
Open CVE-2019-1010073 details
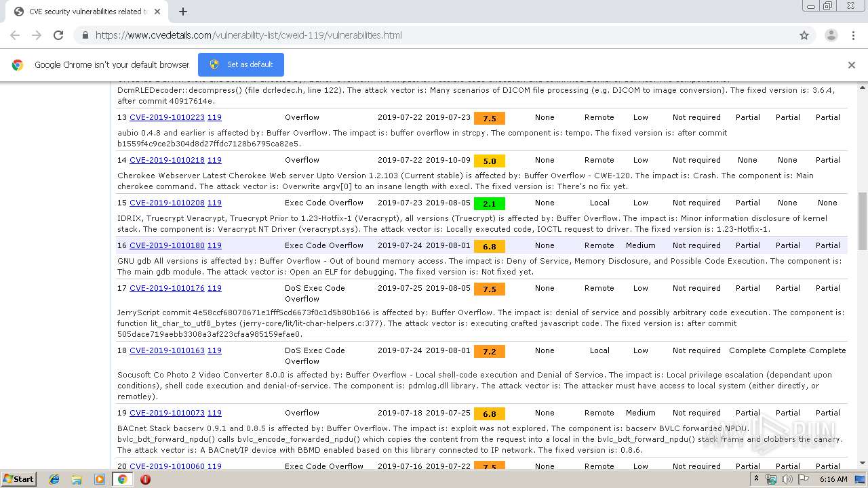pyautogui.click(x=167, y=413)
